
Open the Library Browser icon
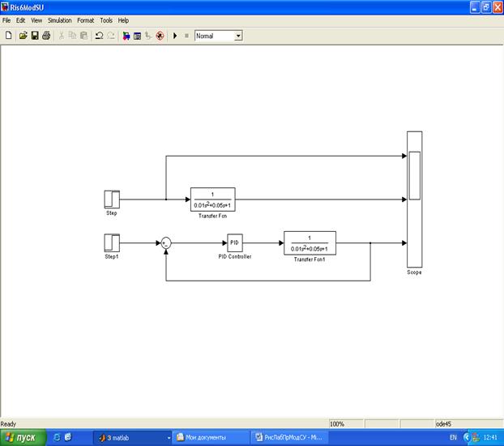coord(126,36)
